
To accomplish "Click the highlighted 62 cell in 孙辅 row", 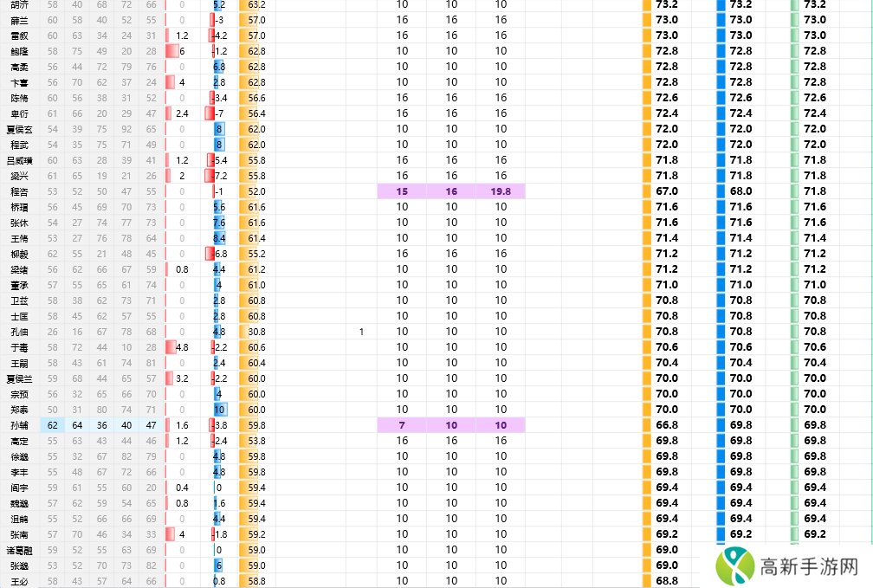I will point(53,425).
